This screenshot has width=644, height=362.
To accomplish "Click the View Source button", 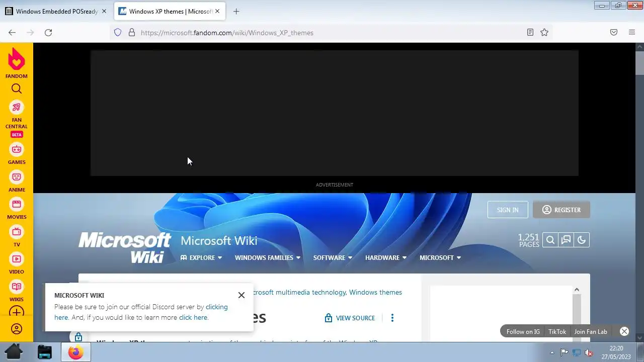I will click(x=350, y=318).
